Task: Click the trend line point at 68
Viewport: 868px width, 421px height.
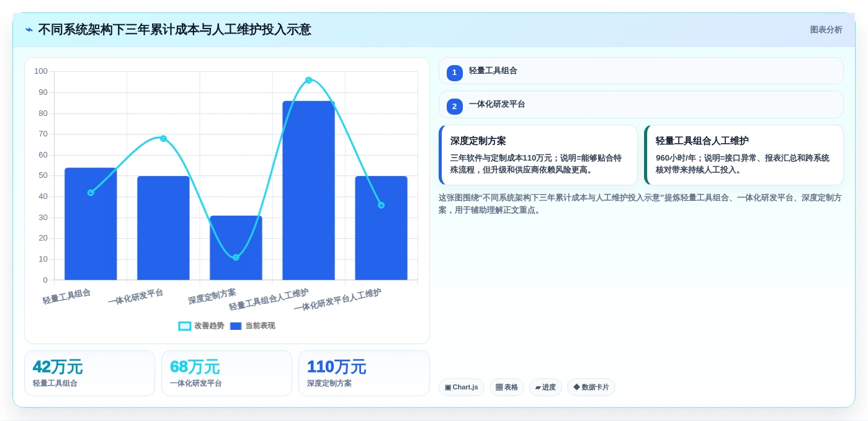Action: point(163,138)
